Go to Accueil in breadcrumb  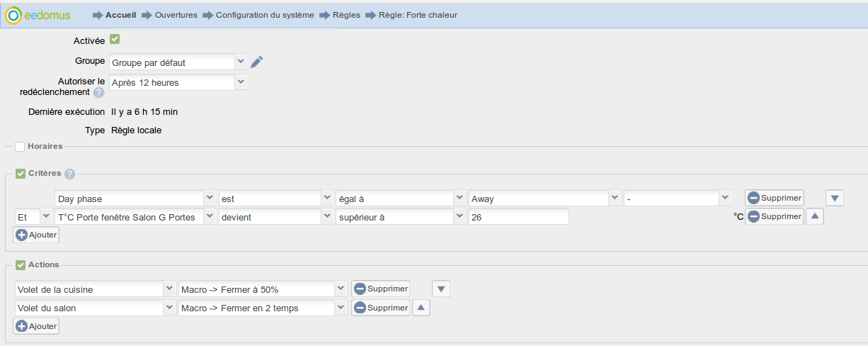pos(120,15)
